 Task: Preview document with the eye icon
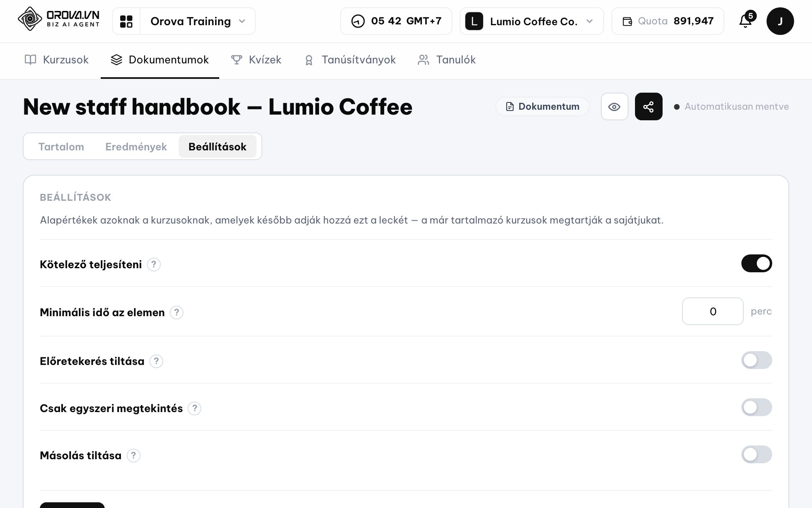point(614,106)
